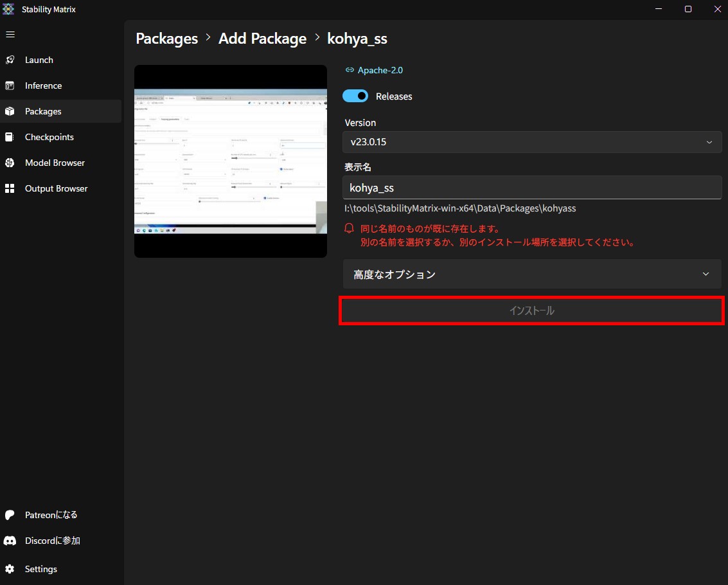This screenshot has width=728, height=585.
Task: Go to Inference page
Action: [x=61, y=85]
